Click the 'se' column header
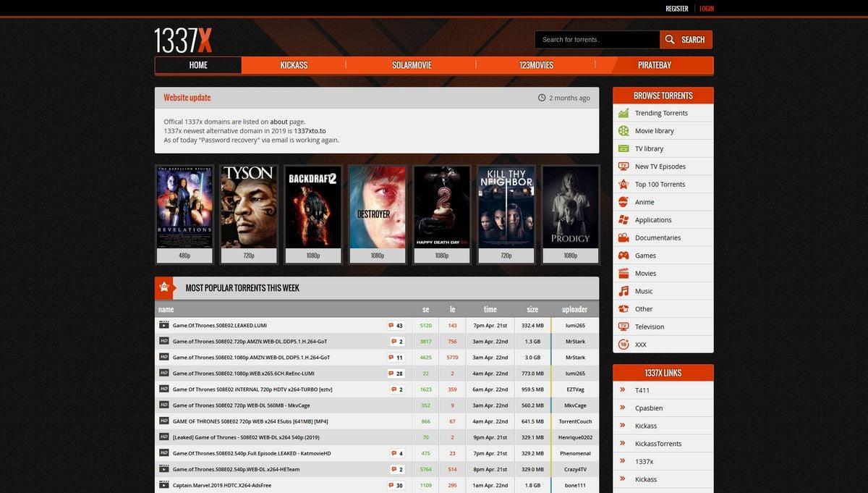 (425, 309)
